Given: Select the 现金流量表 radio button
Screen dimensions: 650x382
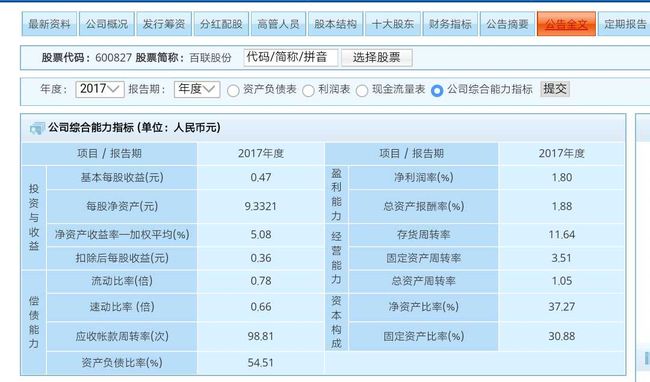Looking at the screenshot, I should [x=362, y=91].
